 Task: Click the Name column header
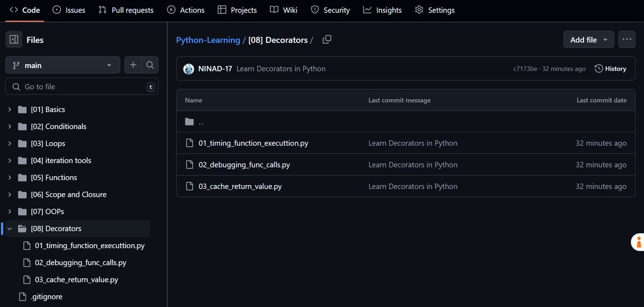(x=194, y=100)
